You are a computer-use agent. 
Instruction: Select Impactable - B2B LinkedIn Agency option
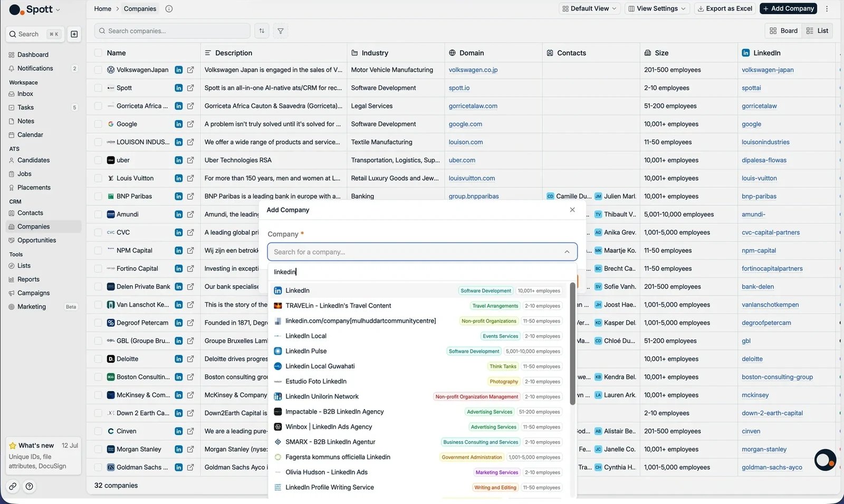419,412
